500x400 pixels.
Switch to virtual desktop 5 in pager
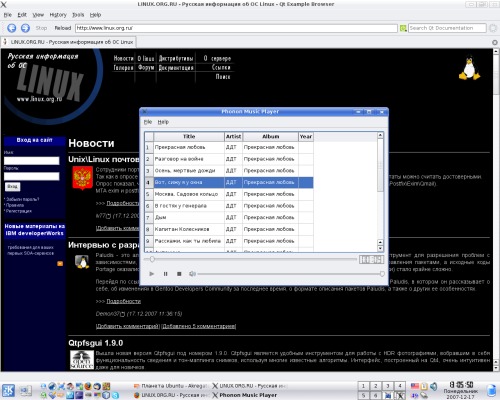pos(363,395)
